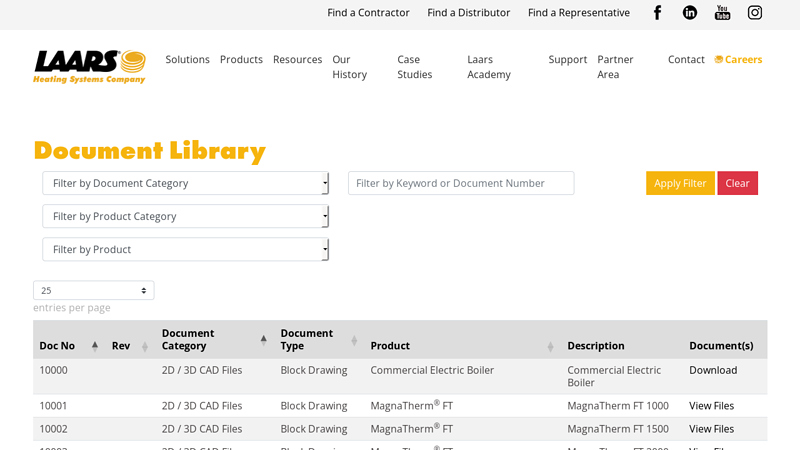Open the YouTube icon in top bar
The height and width of the screenshot is (450, 800).
tap(722, 13)
